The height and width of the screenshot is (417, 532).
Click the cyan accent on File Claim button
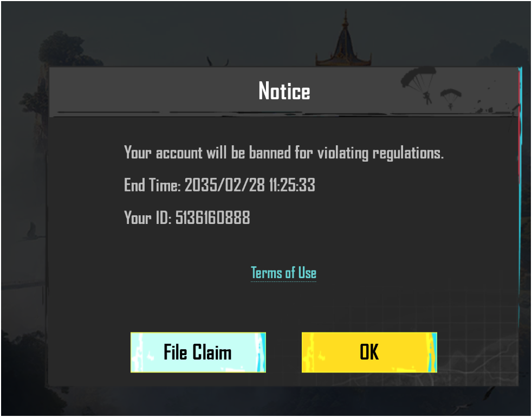tap(261, 352)
